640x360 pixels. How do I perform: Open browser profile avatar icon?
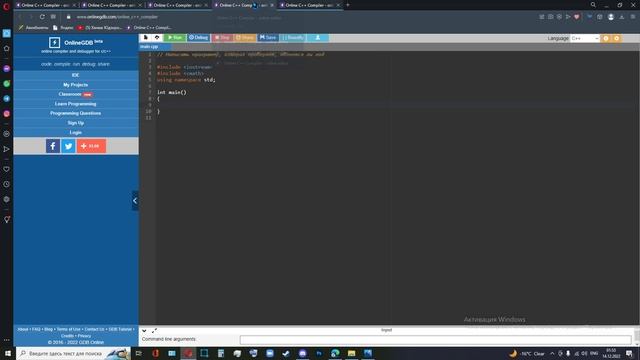click(611, 17)
